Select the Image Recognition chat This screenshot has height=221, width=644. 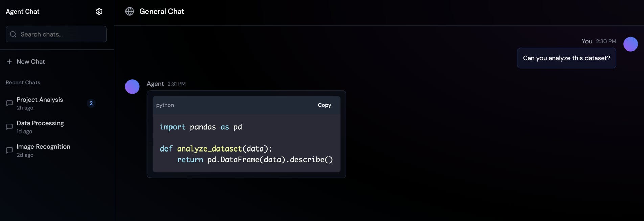click(x=43, y=147)
